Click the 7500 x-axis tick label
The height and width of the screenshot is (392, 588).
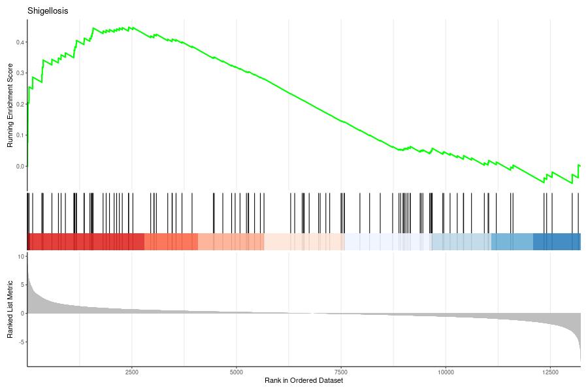point(341,372)
